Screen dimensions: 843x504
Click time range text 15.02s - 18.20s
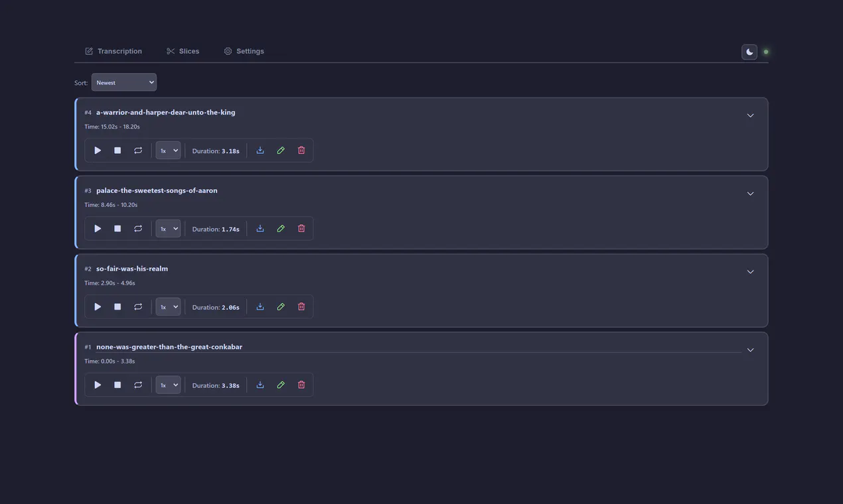pos(120,127)
